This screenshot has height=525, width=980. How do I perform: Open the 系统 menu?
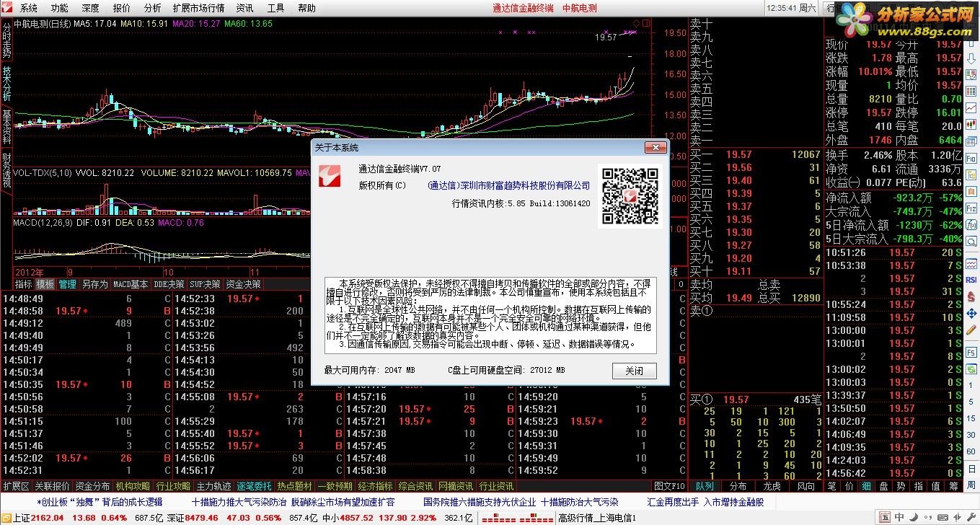tap(29, 8)
